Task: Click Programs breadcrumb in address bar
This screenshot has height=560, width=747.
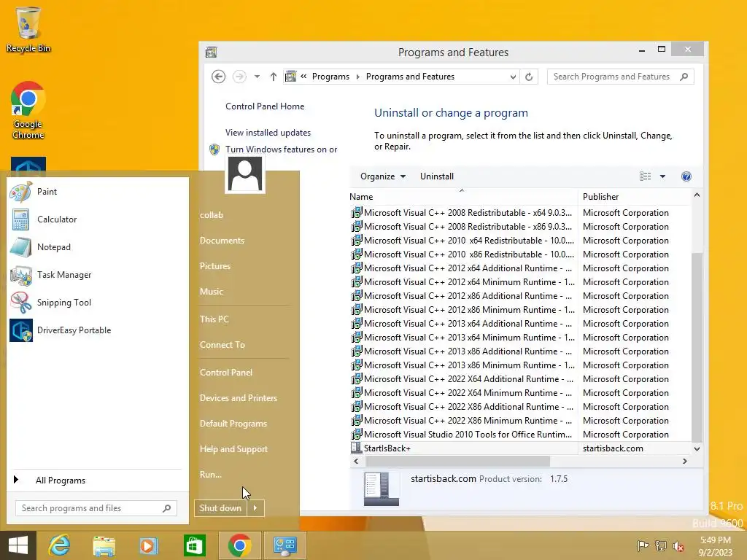Action: click(x=330, y=77)
